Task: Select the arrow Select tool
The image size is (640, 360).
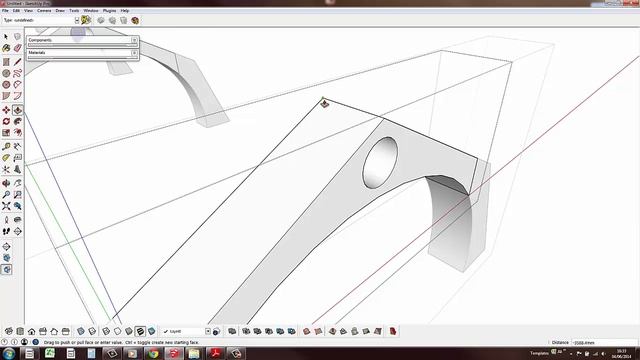Action: click(x=6, y=37)
